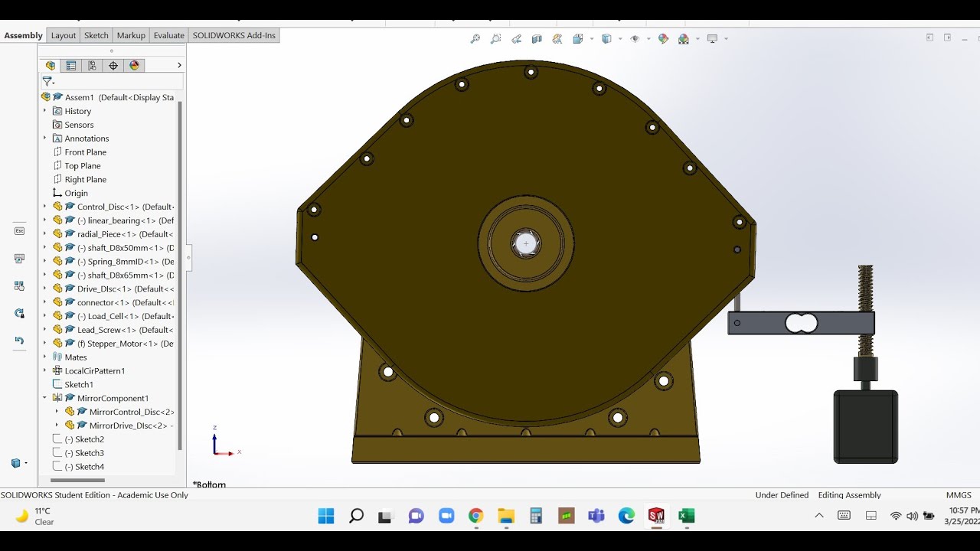This screenshot has height=551, width=980.
Task: Expand the LocalCirPattern1 node
Action: pyautogui.click(x=44, y=370)
